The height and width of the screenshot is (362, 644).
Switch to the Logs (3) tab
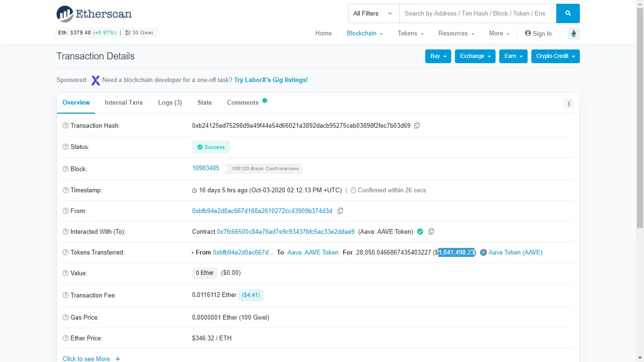tap(170, 103)
